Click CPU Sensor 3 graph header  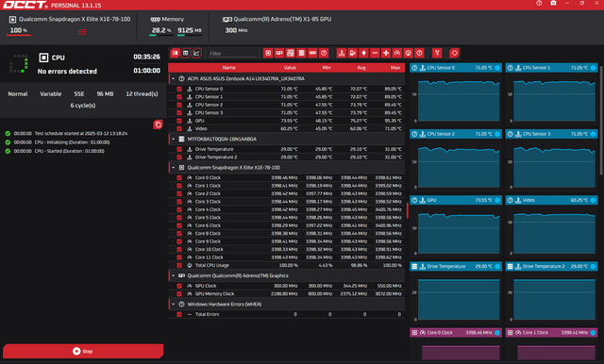point(551,134)
